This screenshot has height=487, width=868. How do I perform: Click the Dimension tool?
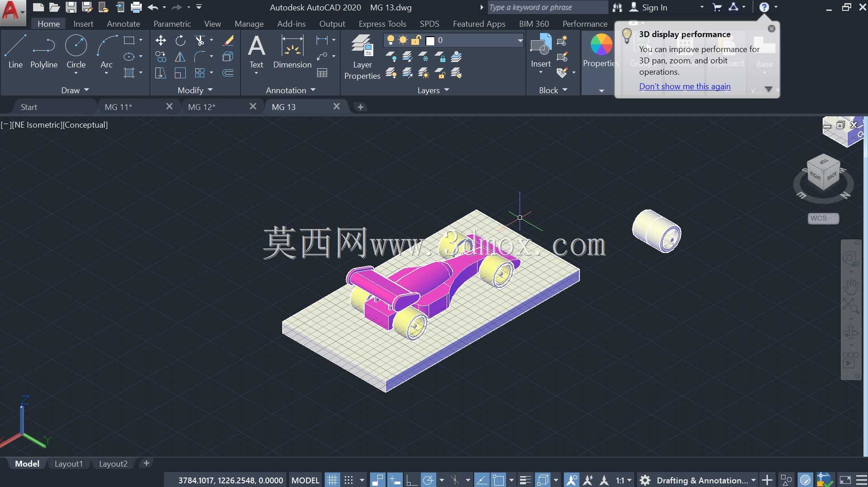pos(292,52)
